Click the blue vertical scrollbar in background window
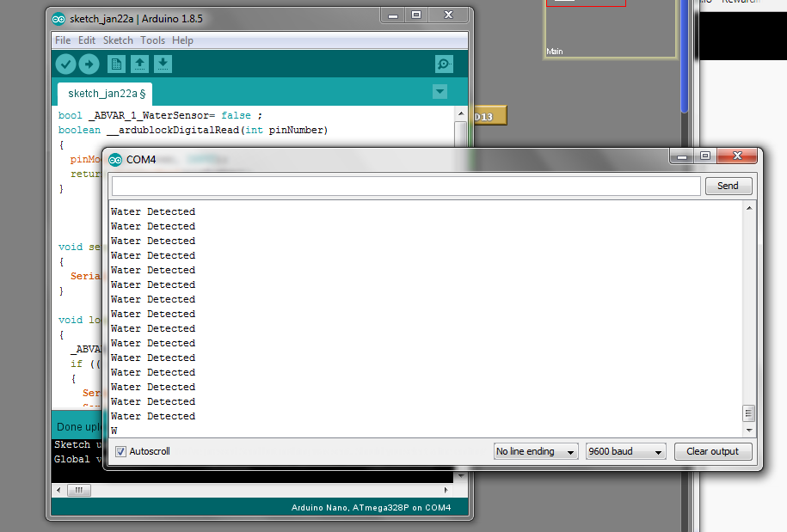 684,55
